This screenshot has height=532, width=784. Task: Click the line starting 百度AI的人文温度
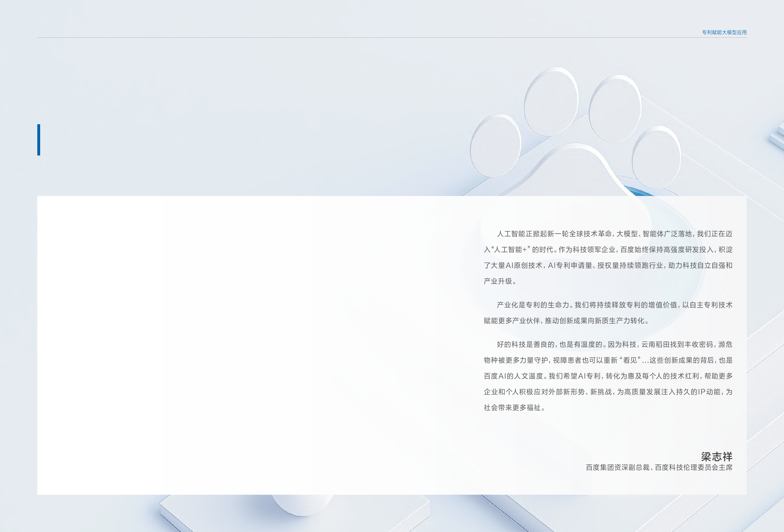(x=608, y=376)
